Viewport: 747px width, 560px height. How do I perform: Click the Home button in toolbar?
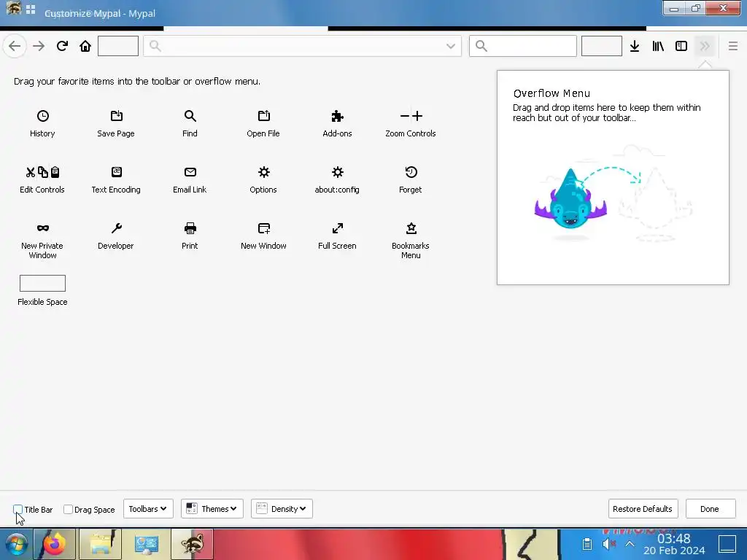(x=85, y=46)
